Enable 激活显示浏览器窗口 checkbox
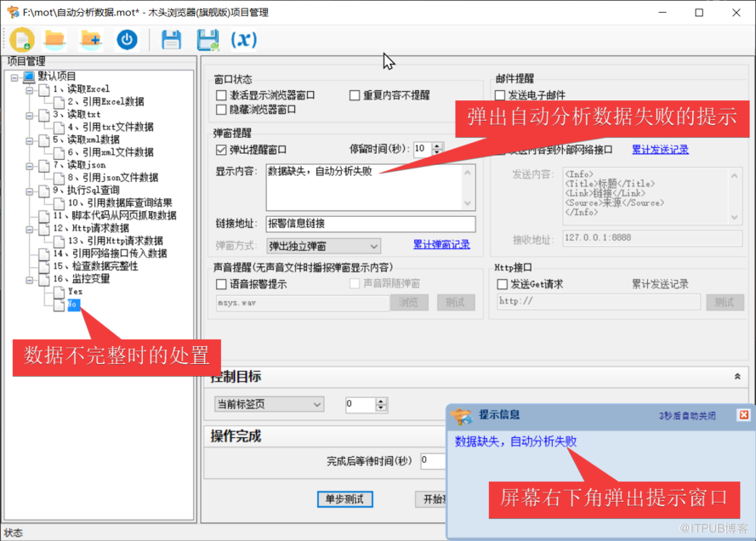 pyautogui.click(x=221, y=95)
